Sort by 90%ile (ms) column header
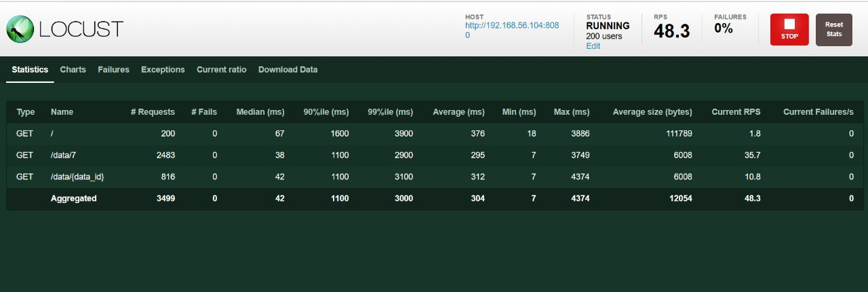The height and width of the screenshot is (292, 868). pyautogui.click(x=325, y=112)
